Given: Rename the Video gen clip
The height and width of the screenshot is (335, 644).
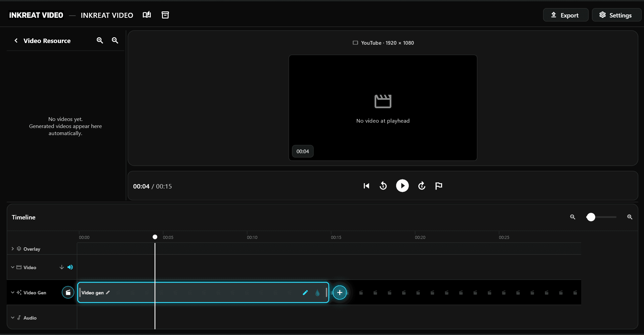Looking at the screenshot, I should pos(108,292).
